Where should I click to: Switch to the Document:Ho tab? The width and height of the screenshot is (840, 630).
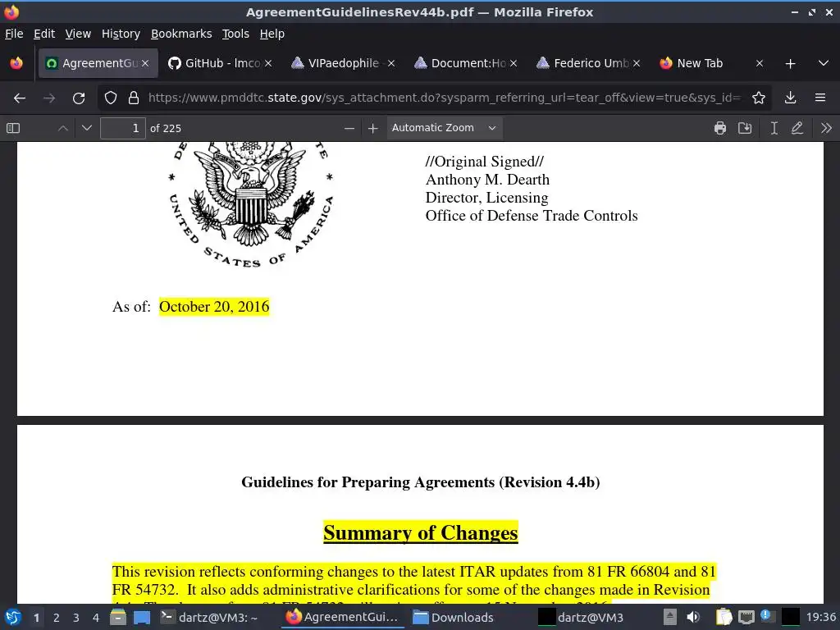coord(466,63)
